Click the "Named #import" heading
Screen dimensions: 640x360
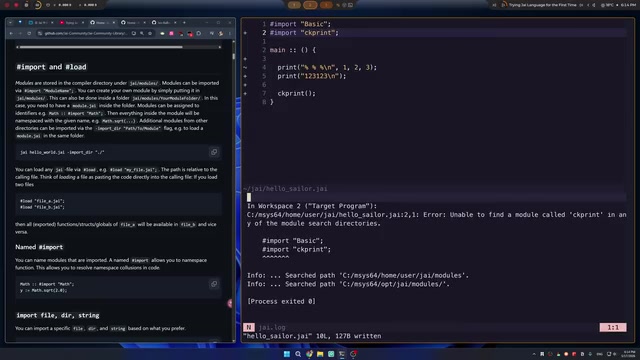tap(39, 247)
